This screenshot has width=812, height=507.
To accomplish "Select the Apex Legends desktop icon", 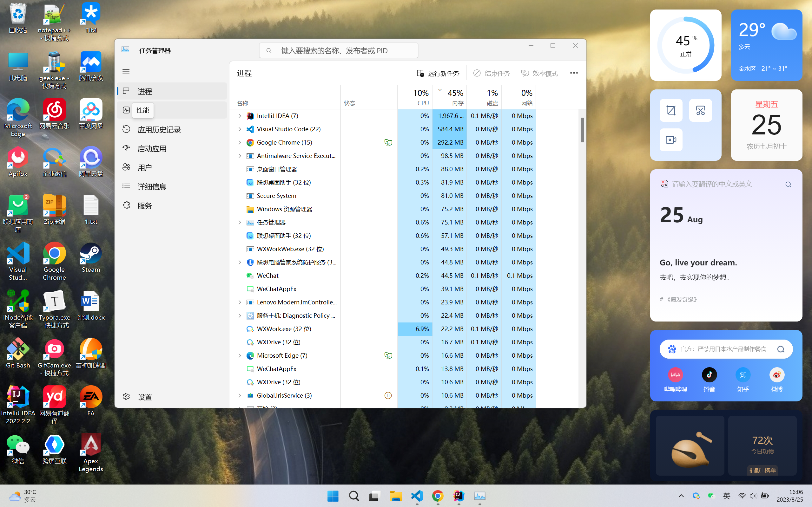I will click(91, 453).
